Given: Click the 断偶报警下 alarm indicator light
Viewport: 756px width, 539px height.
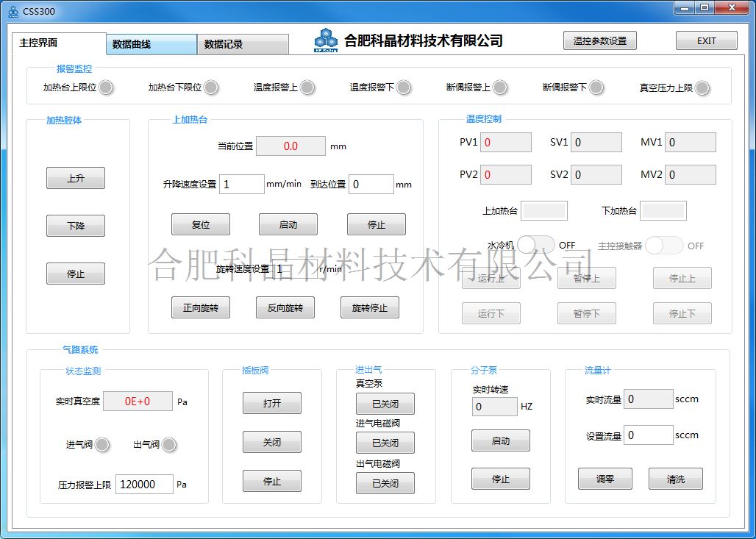Looking at the screenshot, I should tap(596, 88).
